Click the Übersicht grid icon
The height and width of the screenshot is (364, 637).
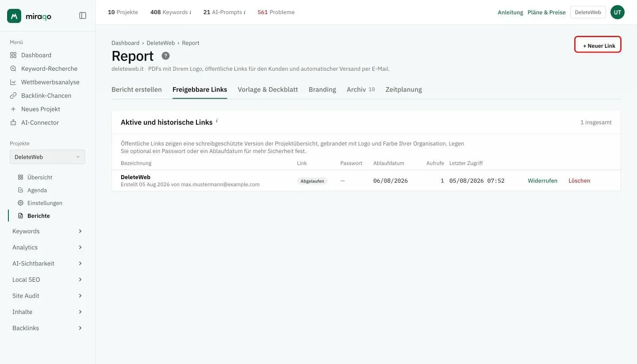(20, 177)
